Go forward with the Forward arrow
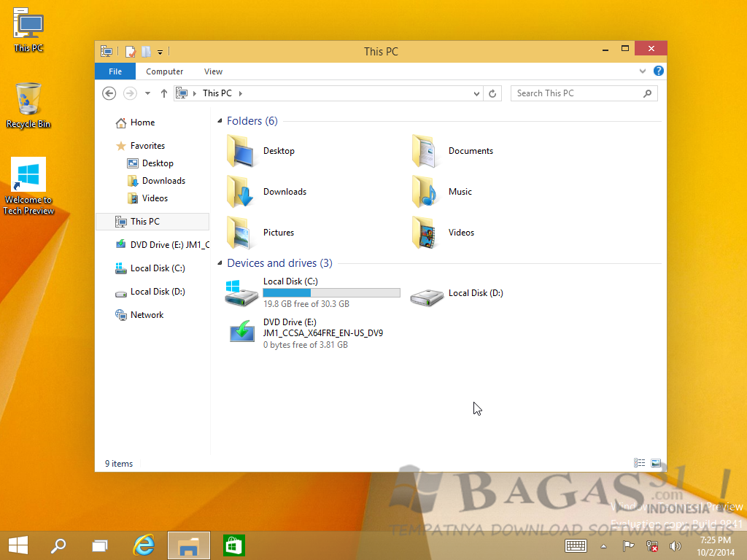The width and height of the screenshot is (747, 560). point(130,93)
